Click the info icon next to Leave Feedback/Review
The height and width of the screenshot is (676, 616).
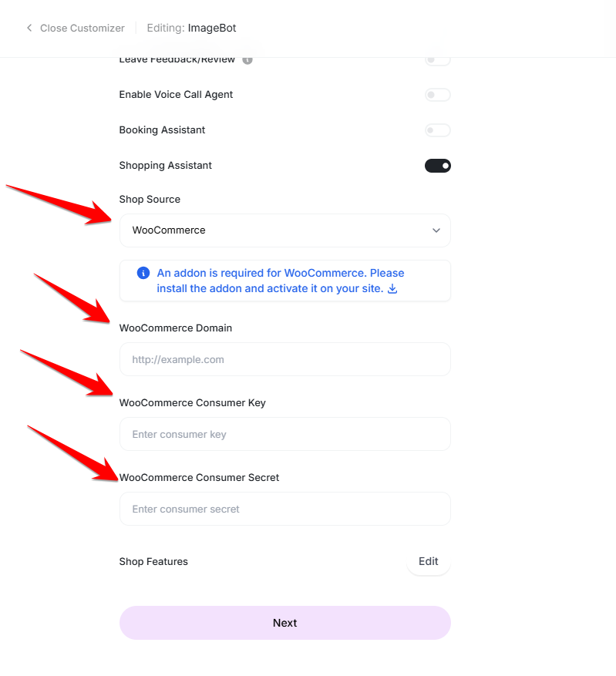[x=247, y=59]
